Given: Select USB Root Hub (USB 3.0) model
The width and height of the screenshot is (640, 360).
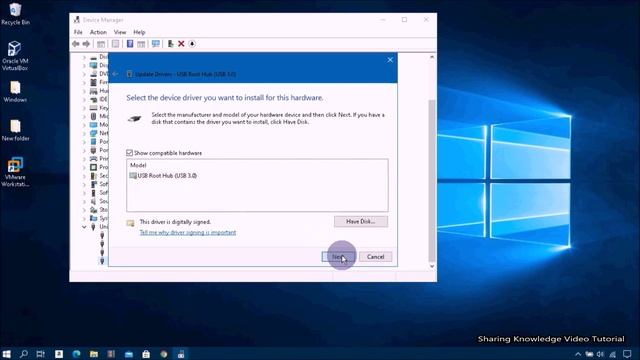Looking at the screenshot, I should pos(163,176).
